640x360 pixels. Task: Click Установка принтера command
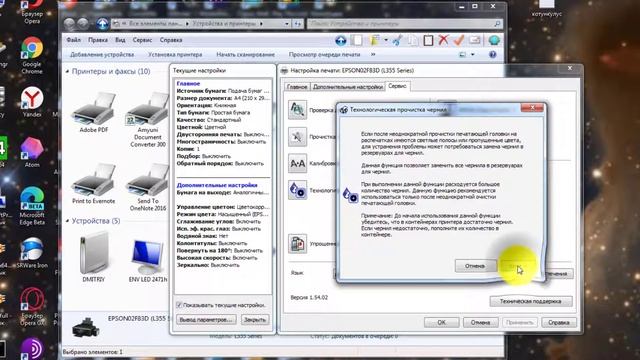tap(175, 54)
